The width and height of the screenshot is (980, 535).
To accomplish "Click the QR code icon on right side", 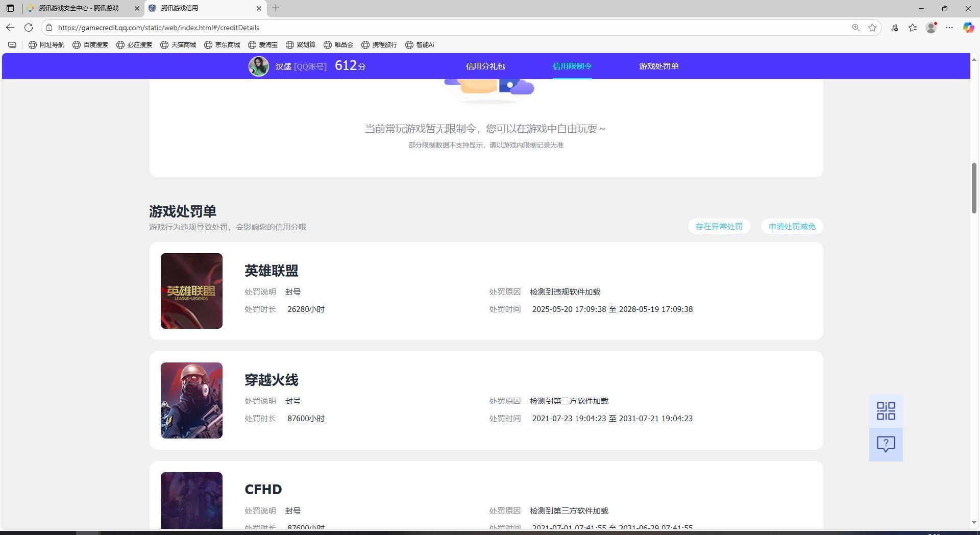I will pyautogui.click(x=886, y=410).
